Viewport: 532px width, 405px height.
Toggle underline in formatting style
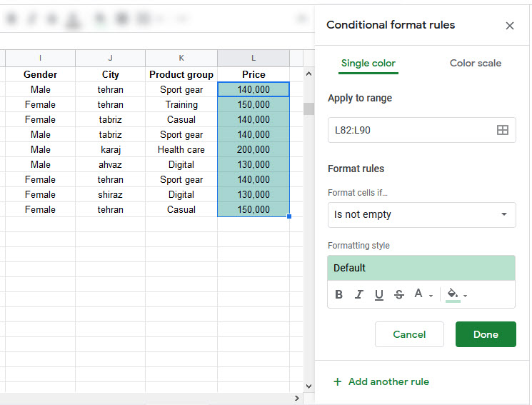point(378,294)
